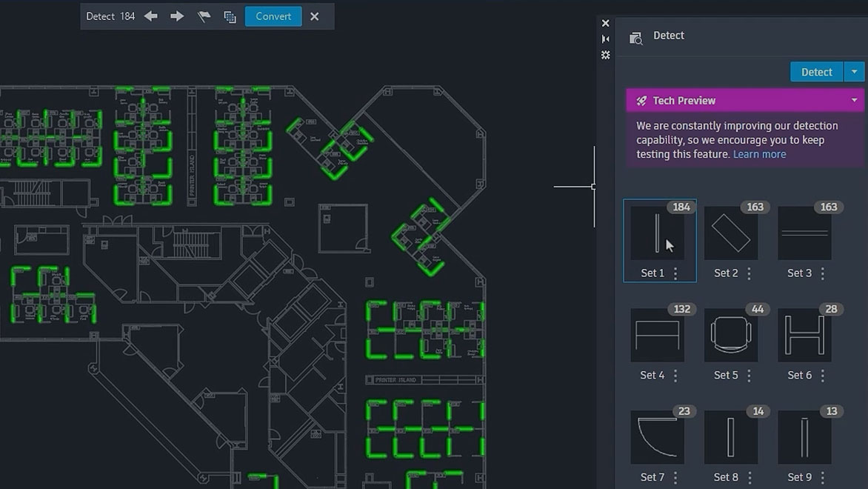The height and width of the screenshot is (489, 868).
Task: Open Set 1 options menu
Action: 675,273
